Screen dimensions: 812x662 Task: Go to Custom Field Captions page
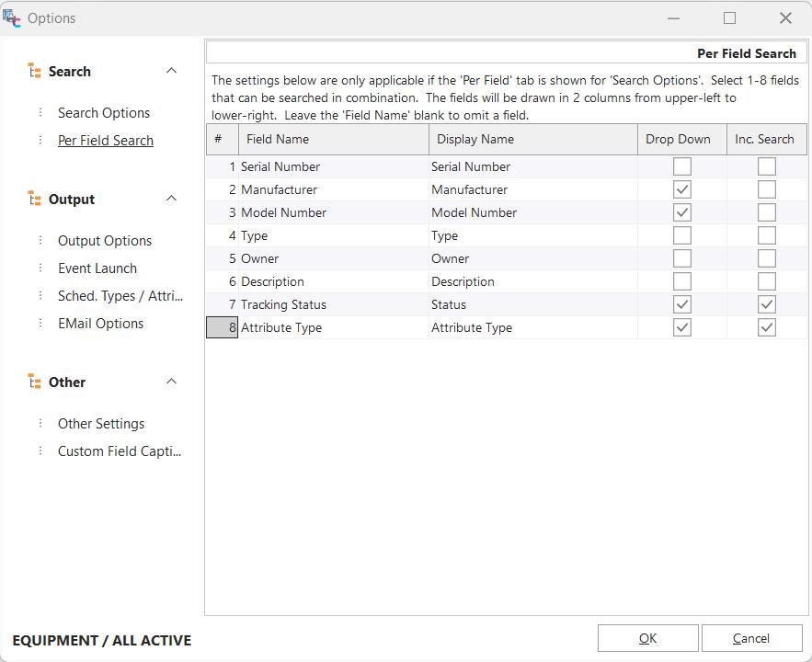[x=120, y=451]
